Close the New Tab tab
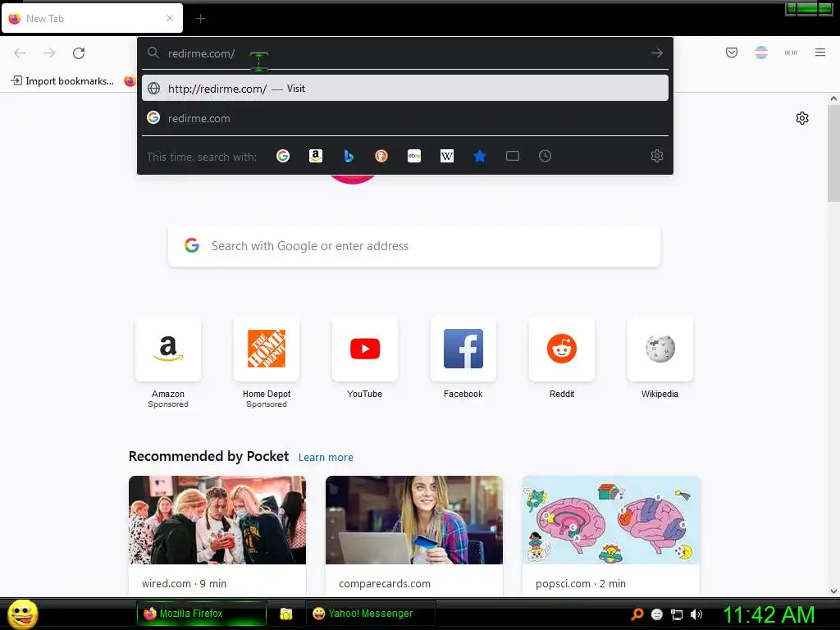Screen dimensions: 840x630 pos(170,18)
